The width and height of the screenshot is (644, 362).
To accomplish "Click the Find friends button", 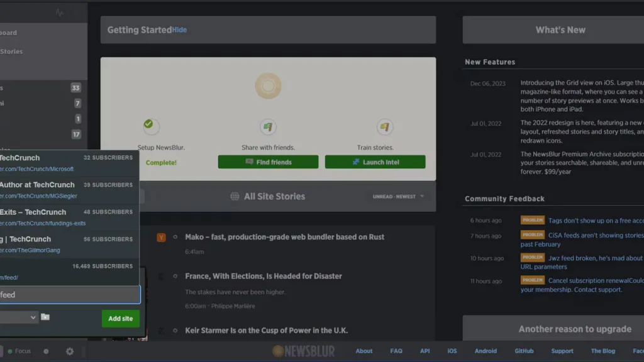I will tap(268, 162).
